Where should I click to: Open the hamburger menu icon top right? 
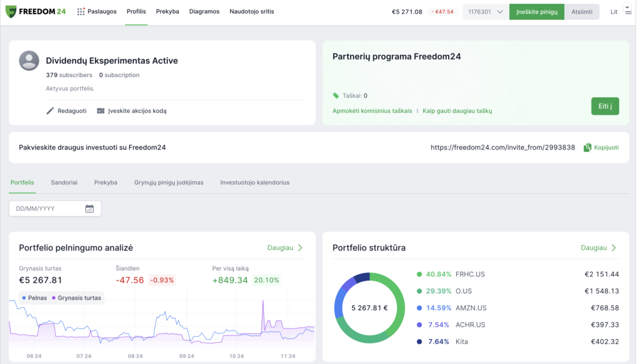[628, 12]
